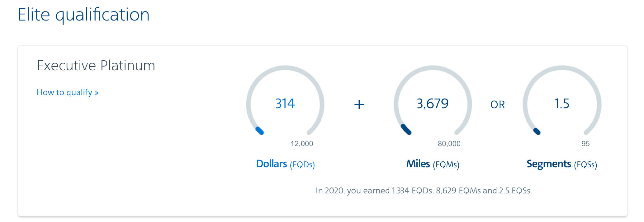Screen dimensions: 644x222
Task: Click the dark blue Miles progress indicator
Action: point(406,129)
